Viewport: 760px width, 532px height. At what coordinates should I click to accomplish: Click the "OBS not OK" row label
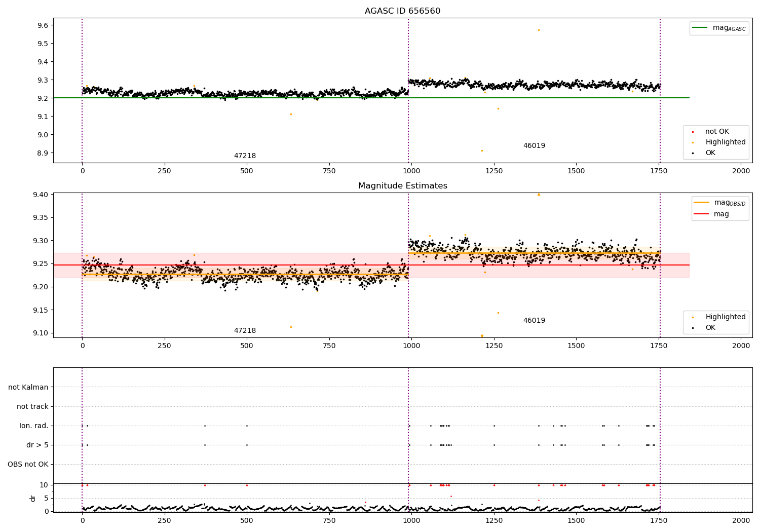pos(28,465)
